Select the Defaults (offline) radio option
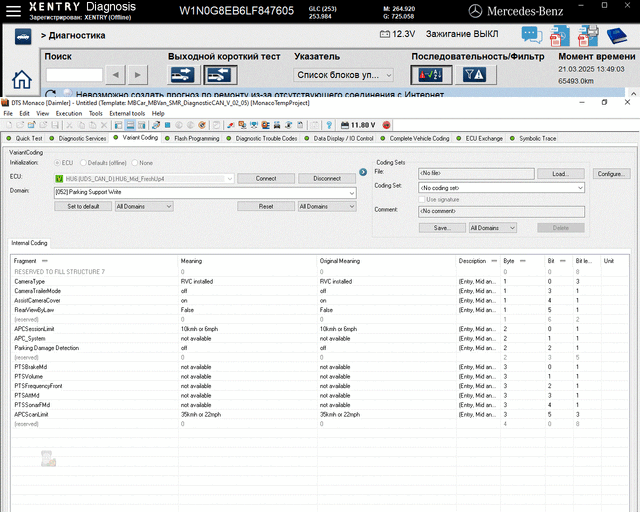The width and height of the screenshot is (640, 512). coord(84,162)
